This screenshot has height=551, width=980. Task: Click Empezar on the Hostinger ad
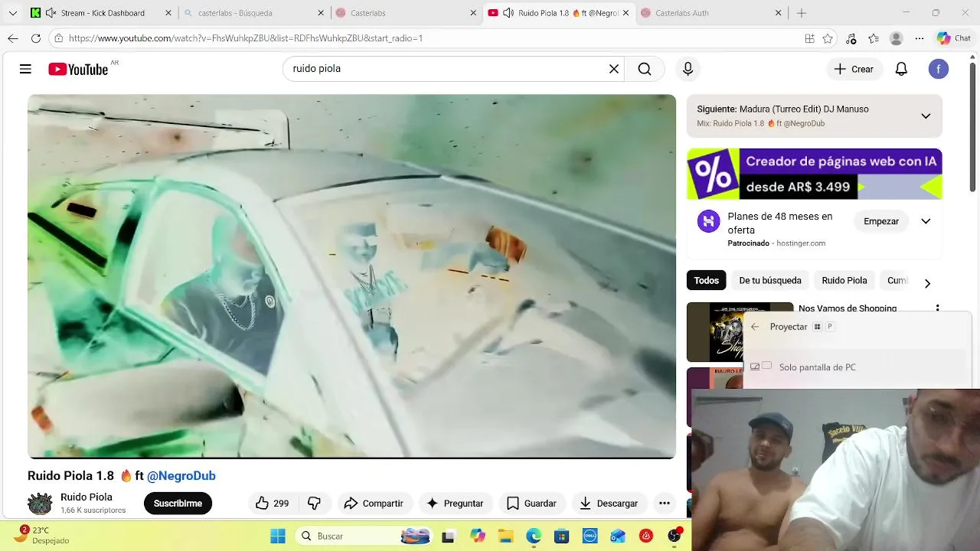click(881, 221)
